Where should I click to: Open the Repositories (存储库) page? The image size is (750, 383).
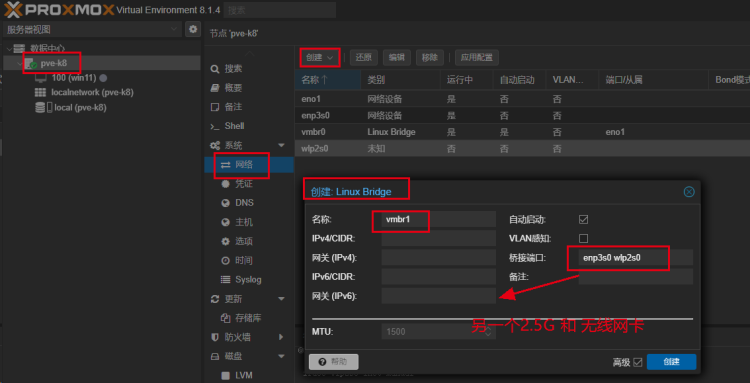pos(248,318)
